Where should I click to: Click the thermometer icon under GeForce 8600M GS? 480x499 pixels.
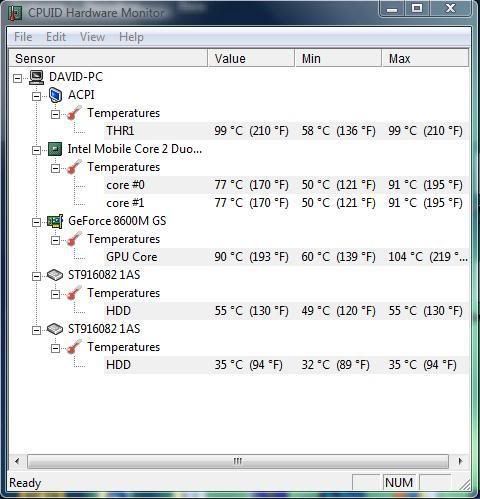pos(74,239)
